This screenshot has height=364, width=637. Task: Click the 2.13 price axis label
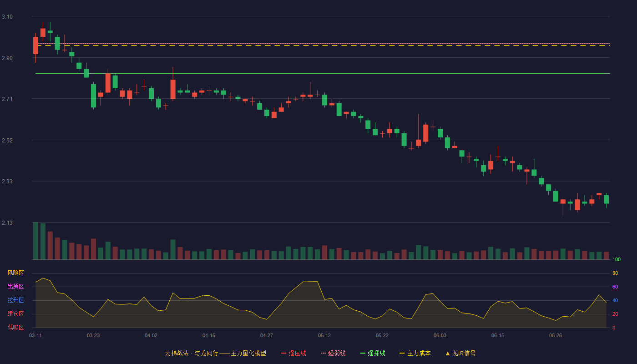click(7, 223)
